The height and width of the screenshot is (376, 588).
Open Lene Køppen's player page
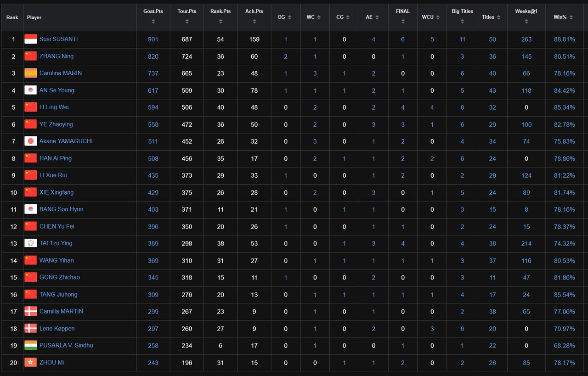point(57,328)
